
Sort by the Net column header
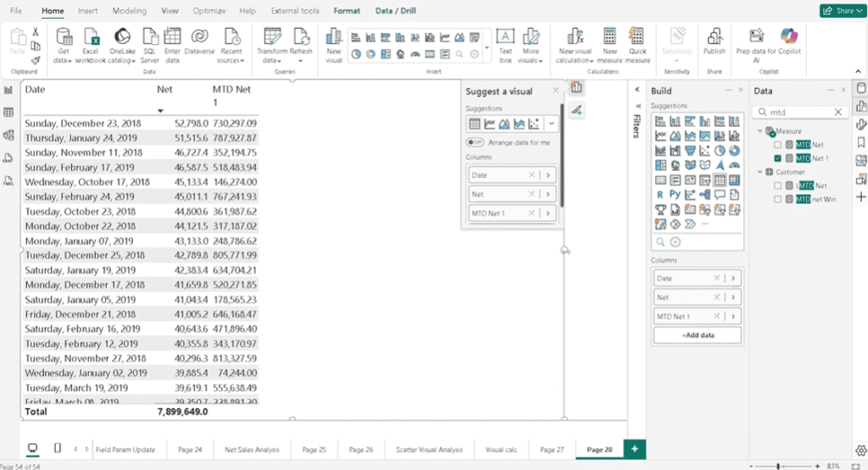tap(164, 89)
